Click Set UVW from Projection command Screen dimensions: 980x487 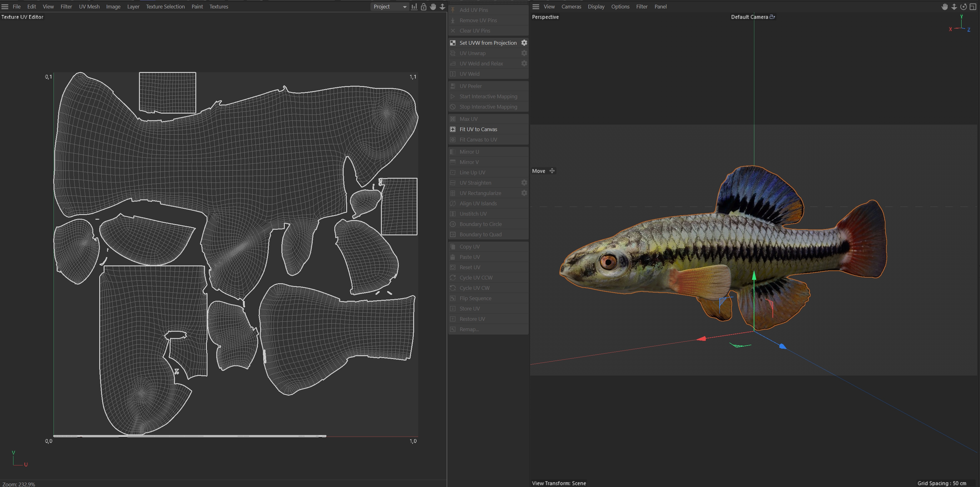point(488,43)
